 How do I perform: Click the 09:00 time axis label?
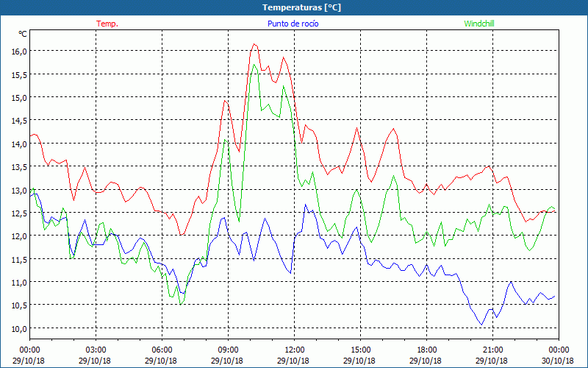(228, 350)
